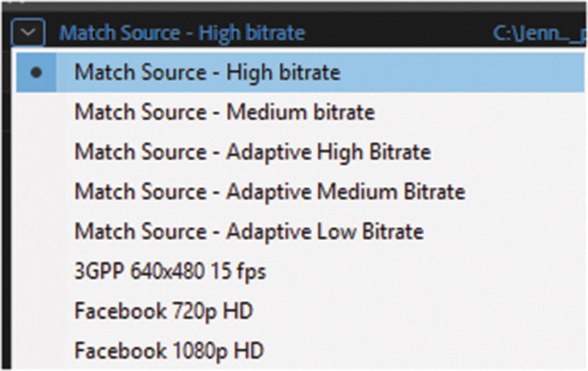Pick Match Source - Adaptive Medium Bitrate
This screenshot has width=588, height=371.
coord(269,191)
